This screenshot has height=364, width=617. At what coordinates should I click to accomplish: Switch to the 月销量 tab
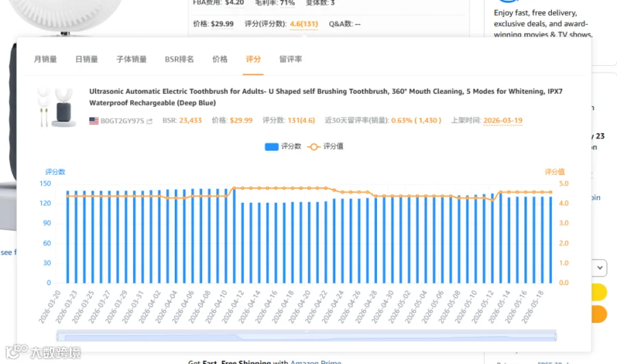point(45,59)
